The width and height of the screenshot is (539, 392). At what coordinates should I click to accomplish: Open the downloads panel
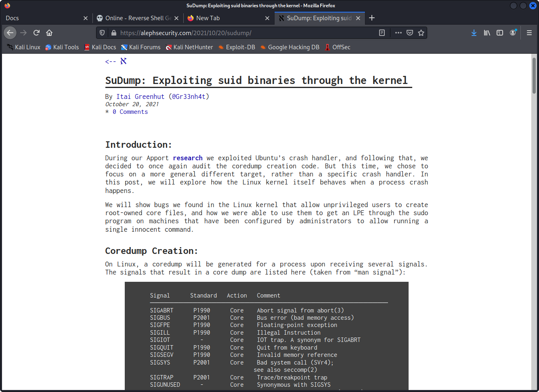(x=474, y=33)
